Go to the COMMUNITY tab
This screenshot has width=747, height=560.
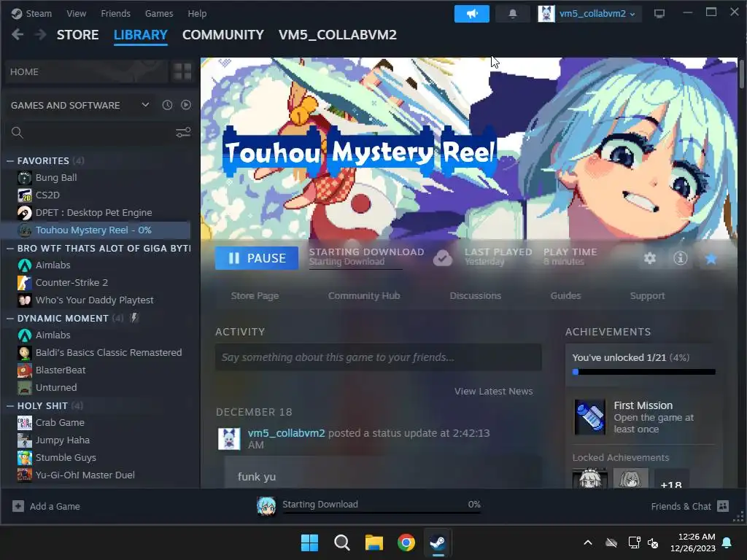223,35
